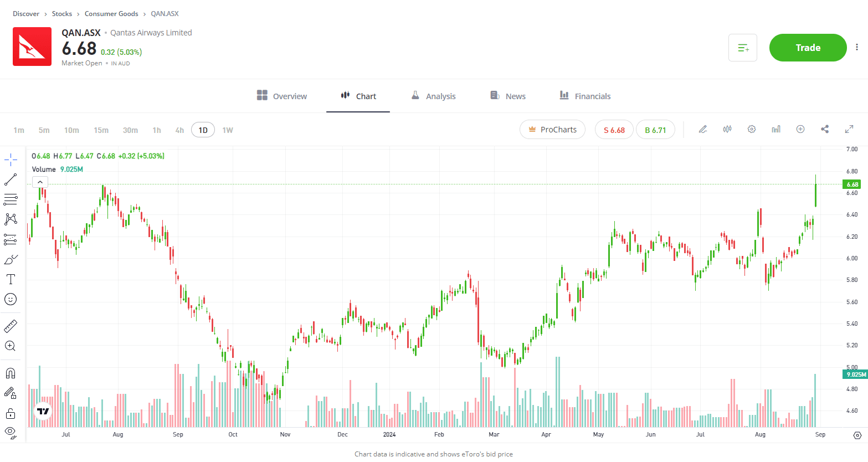The height and width of the screenshot is (462, 868).
Task: Change the candlestick chart type
Action: (x=727, y=129)
